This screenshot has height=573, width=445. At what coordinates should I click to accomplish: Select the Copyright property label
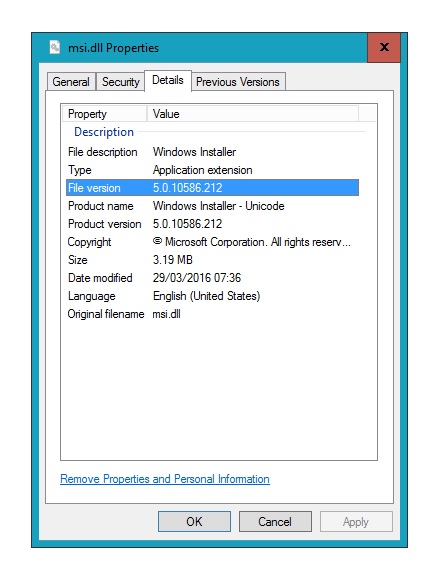point(90,242)
